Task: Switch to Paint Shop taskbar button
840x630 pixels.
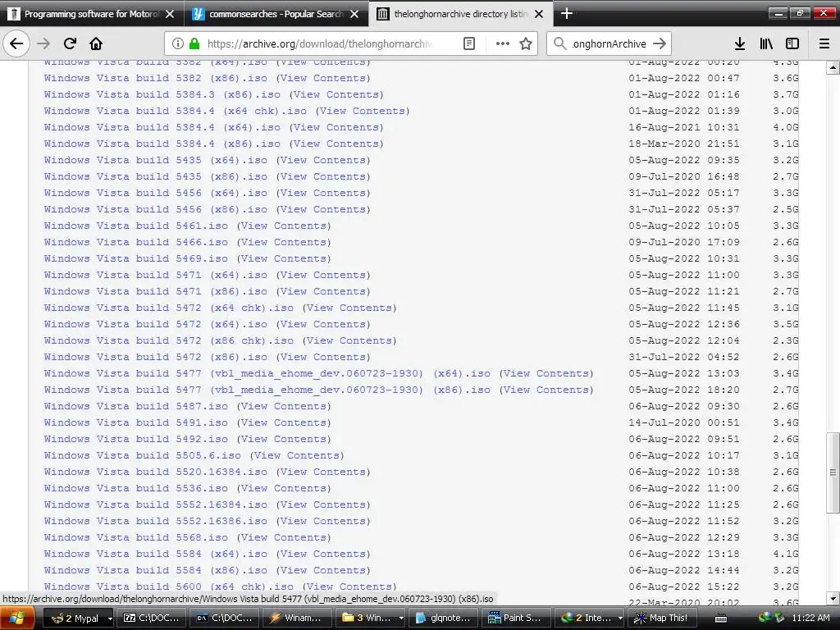Action: [x=517, y=619]
